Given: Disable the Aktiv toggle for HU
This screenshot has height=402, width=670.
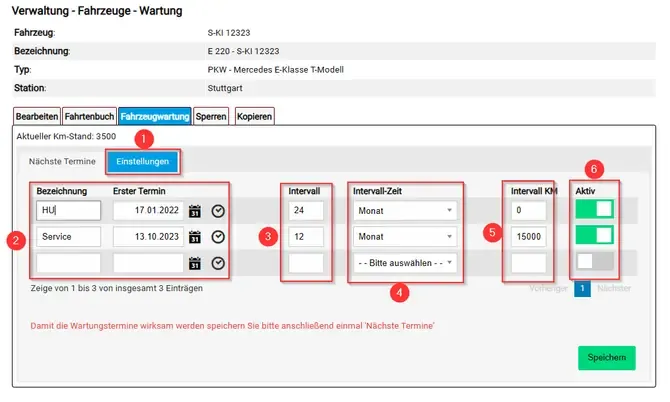Looking at the screenshot, I should (x=594, y=209).
